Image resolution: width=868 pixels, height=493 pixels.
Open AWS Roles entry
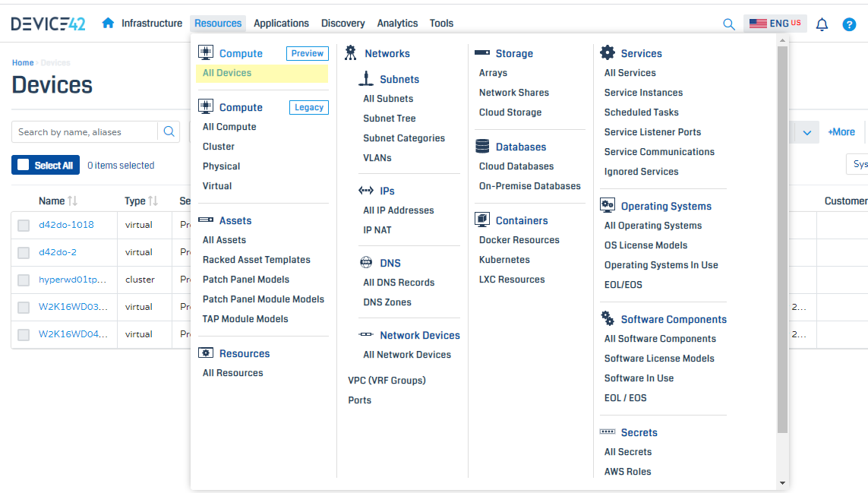point(628,472)
